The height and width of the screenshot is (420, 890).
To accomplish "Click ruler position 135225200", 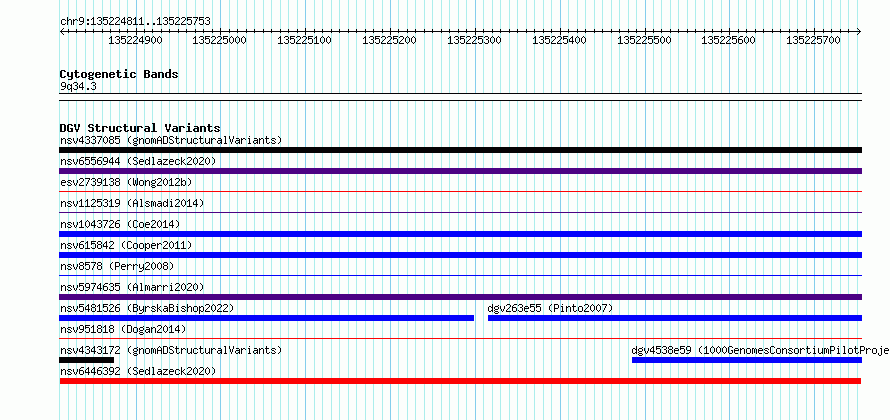I will point(389,40).
